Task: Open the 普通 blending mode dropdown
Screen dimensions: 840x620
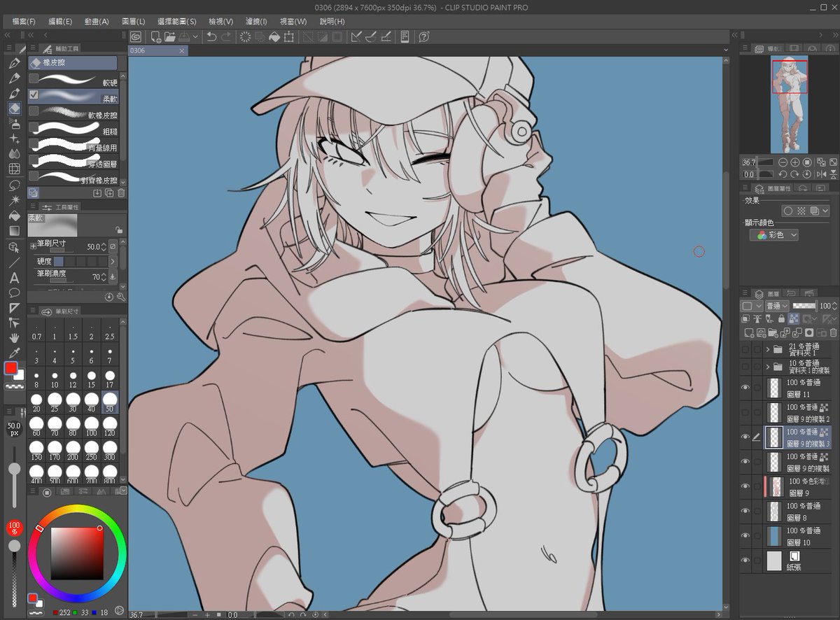Action: click(x=776, y=306)
